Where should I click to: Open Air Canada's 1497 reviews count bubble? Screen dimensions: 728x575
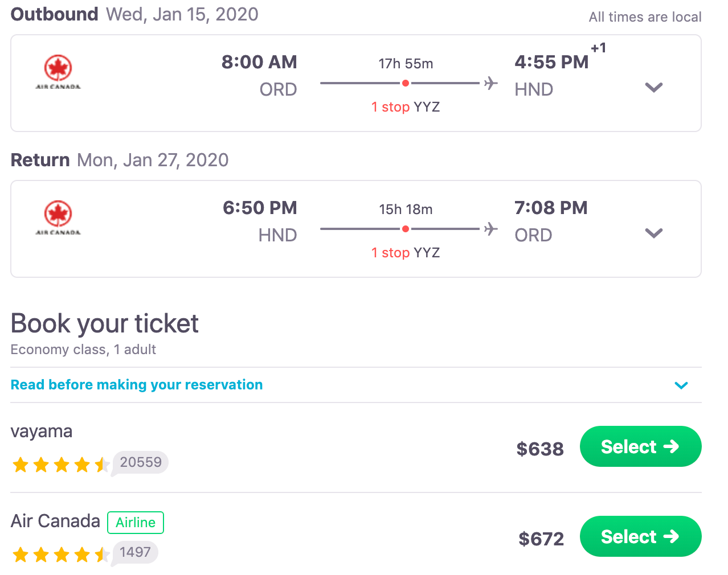coord(134,552)
